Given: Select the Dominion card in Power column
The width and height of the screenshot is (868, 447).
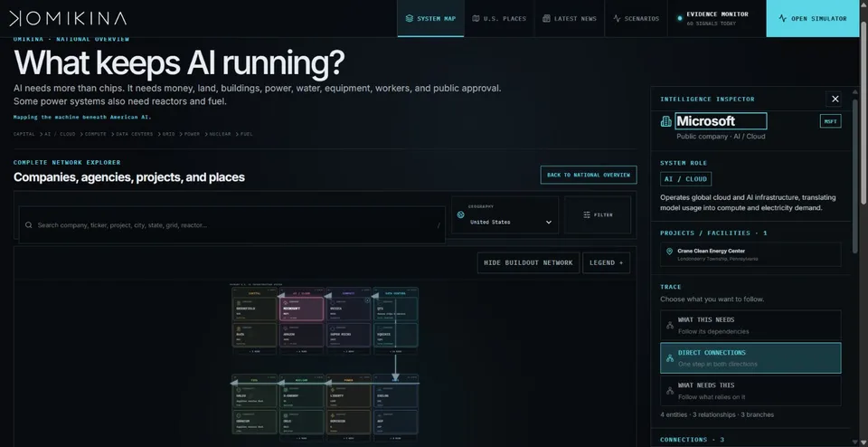Looking at the screenshot, I should (348, 422).
